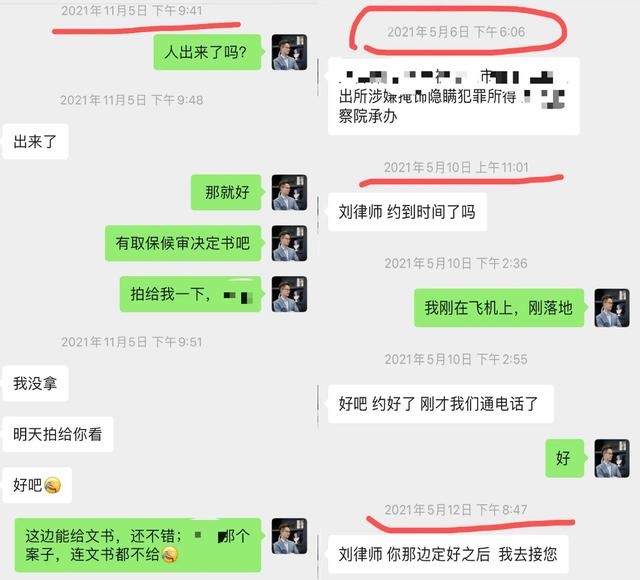This screenshot has height=580, width=640.
Task: Tap the circled timestamp 2021年5月6日 下午6:06
Action: [x=456, y=32]
